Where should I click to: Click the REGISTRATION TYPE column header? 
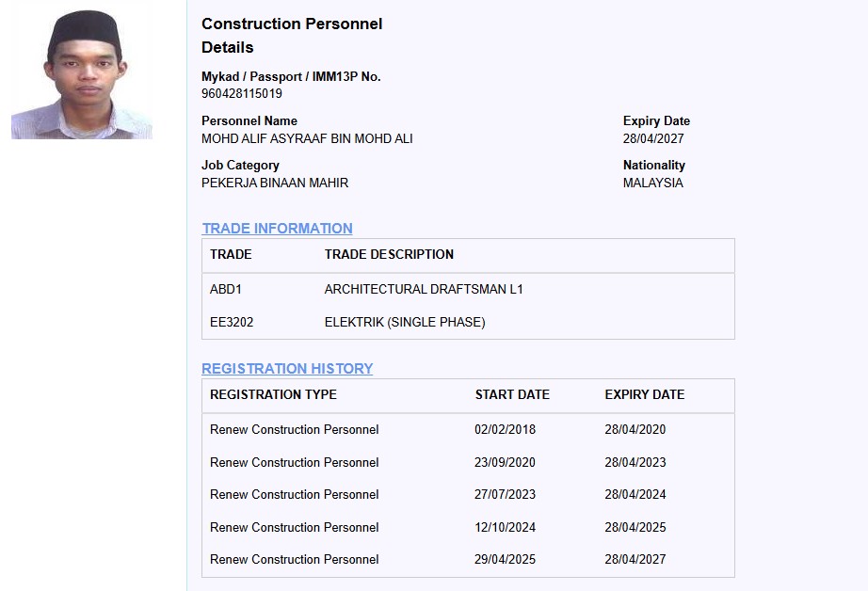click(273, 394)
